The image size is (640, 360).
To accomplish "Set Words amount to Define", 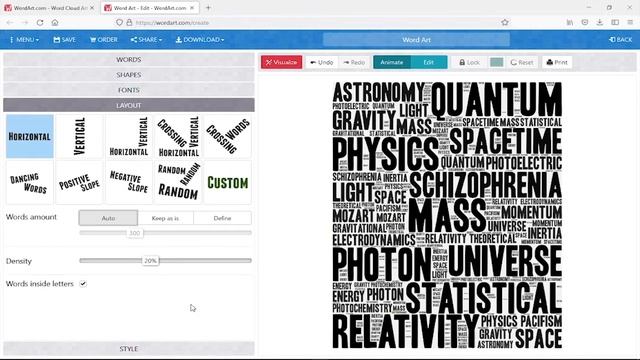I will [222, 218].
